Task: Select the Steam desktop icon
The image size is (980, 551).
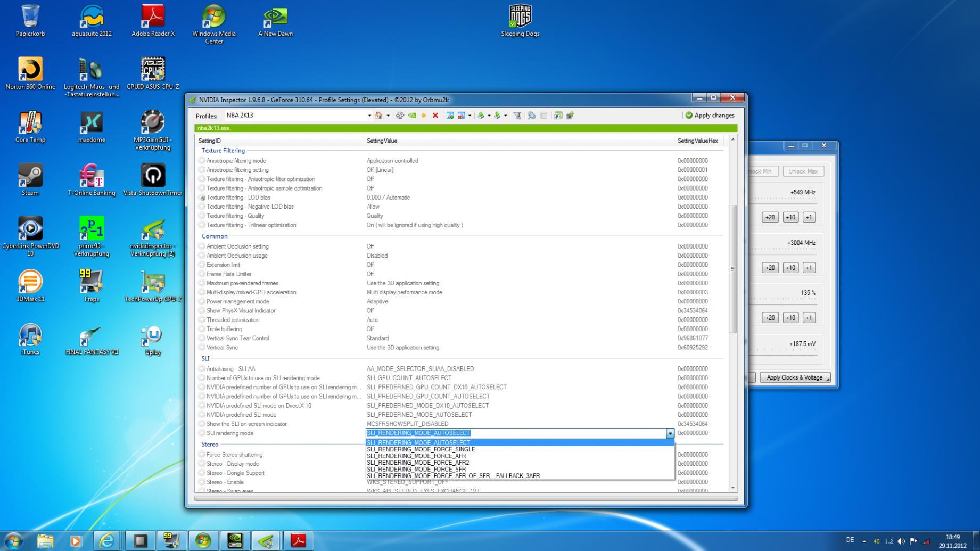Action: click(30, 180)
